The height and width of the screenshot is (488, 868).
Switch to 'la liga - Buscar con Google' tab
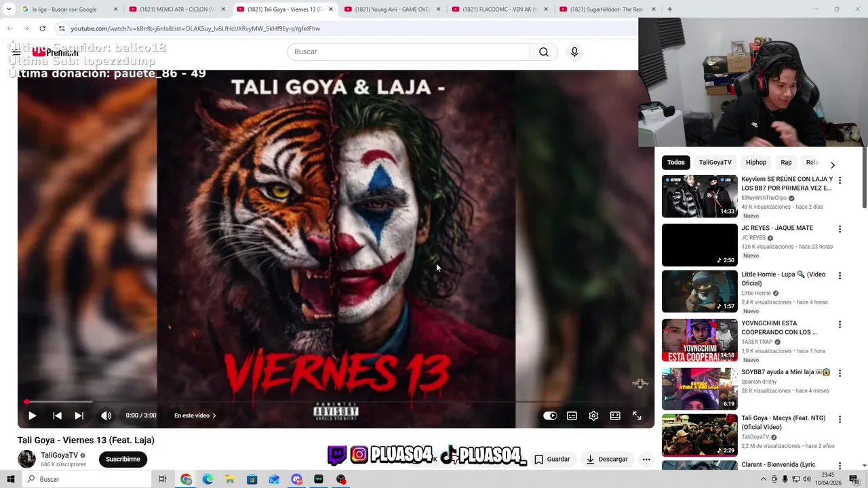click(69, 9)
